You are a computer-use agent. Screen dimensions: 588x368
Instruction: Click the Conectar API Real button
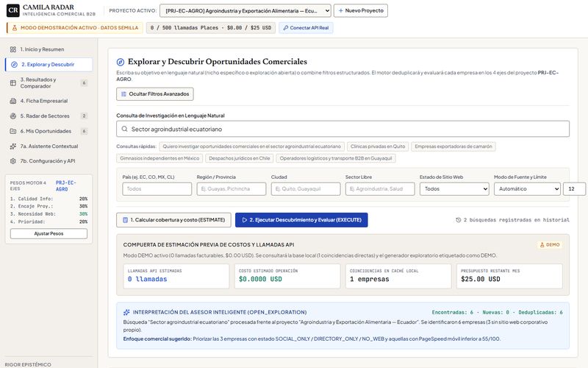coord(306,28)
